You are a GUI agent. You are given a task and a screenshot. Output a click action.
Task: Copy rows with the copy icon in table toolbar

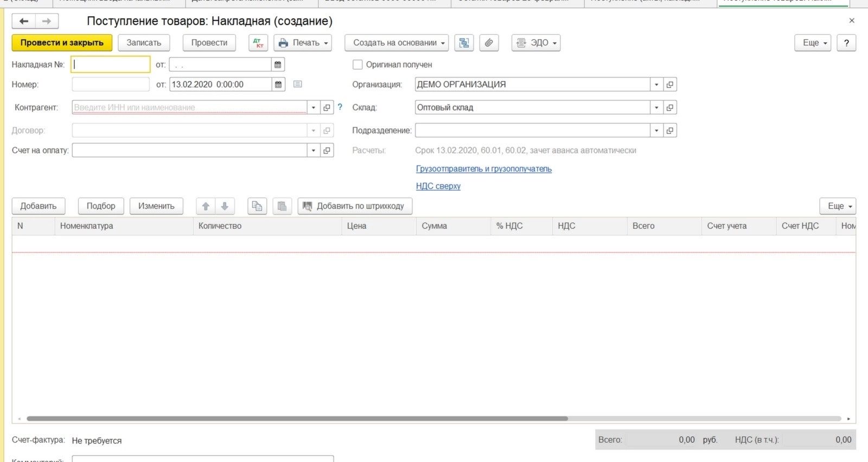point(257,206)
